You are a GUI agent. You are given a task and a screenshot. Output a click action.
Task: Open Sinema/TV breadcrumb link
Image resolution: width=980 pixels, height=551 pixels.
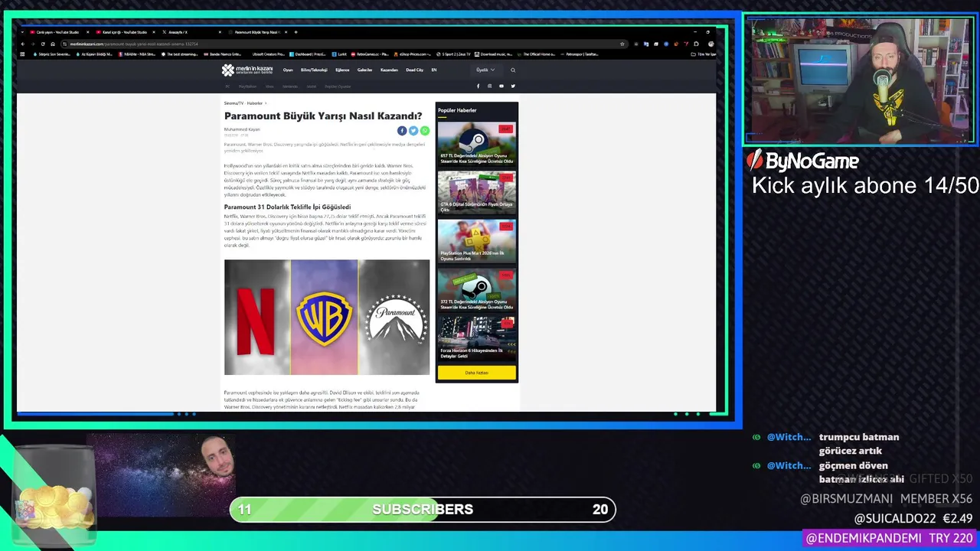[234, 103]
